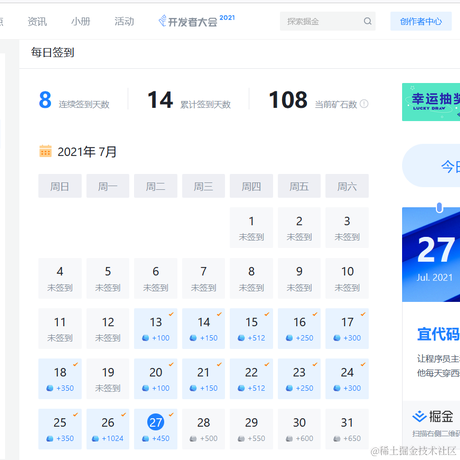Click the ore icon on day 13
The width and height of the screenshot is (460, 460).
tap(146, 338)
